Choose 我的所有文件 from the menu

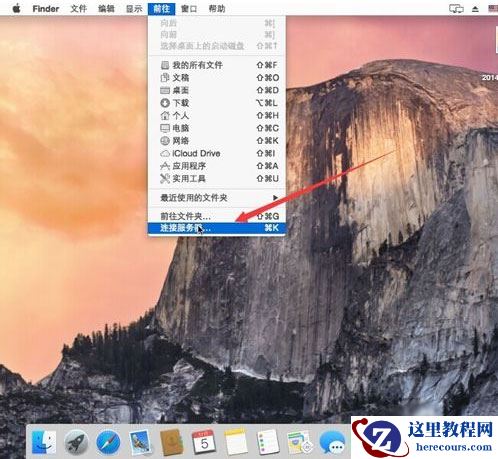tap(217, 65)
